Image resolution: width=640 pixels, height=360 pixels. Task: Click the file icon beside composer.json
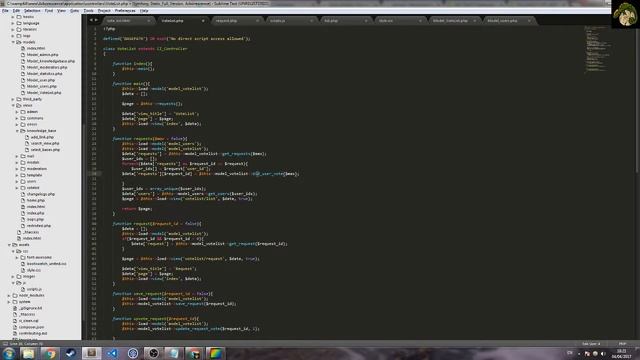pos(15,327)
